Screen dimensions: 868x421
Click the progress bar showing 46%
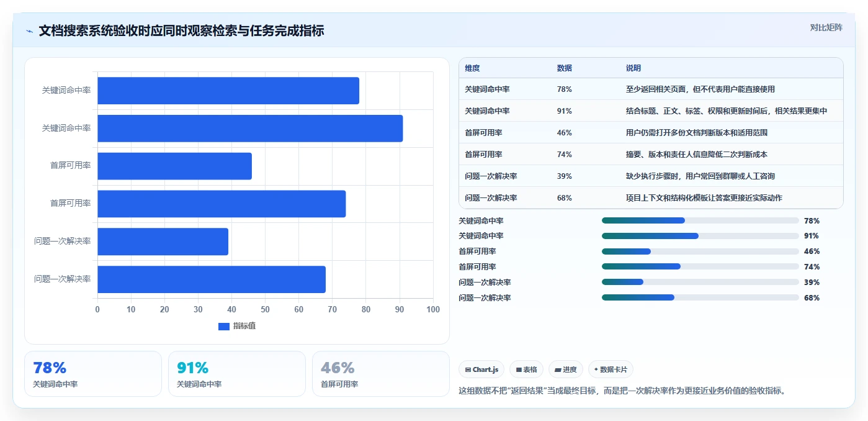point(700,251)
